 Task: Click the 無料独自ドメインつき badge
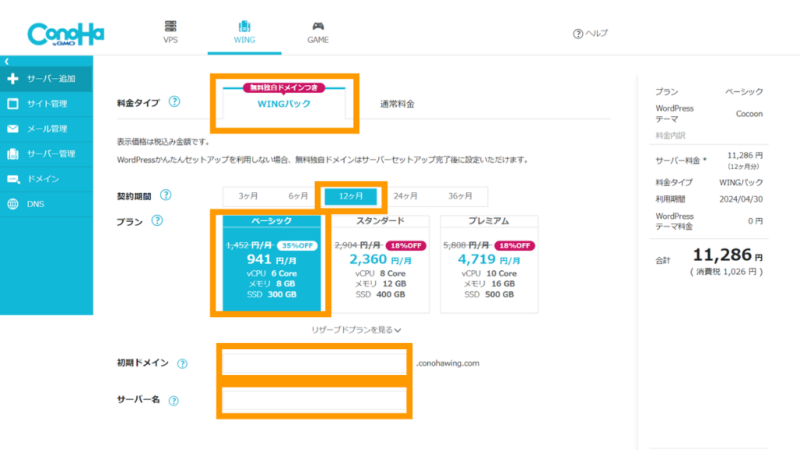[284, 88]
